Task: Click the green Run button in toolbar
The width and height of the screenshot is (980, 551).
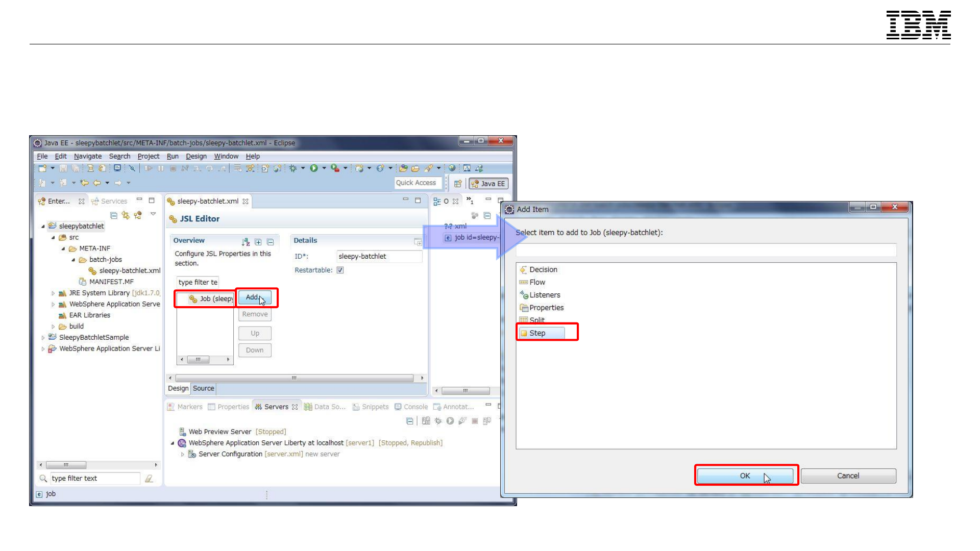Action: point(314,168)
